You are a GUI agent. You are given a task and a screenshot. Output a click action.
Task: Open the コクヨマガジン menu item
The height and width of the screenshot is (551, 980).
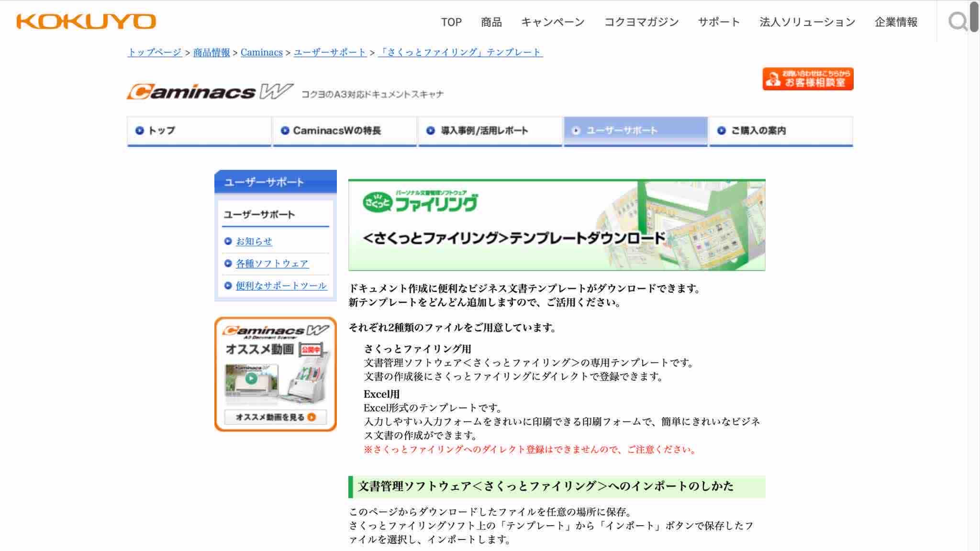coord(641,22)
